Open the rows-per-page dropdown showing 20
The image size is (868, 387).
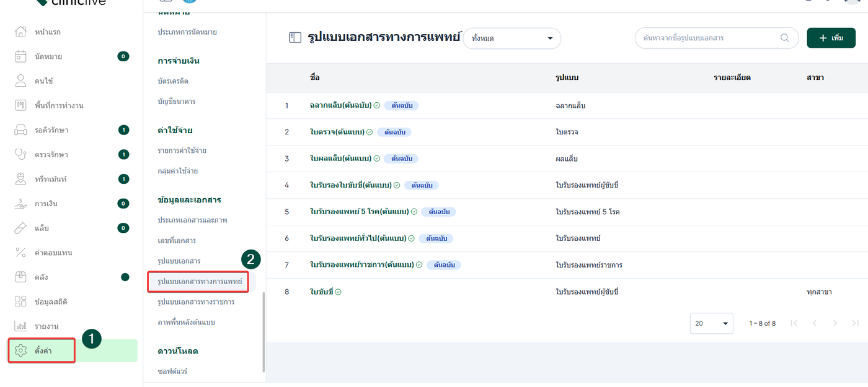(711, 323)
